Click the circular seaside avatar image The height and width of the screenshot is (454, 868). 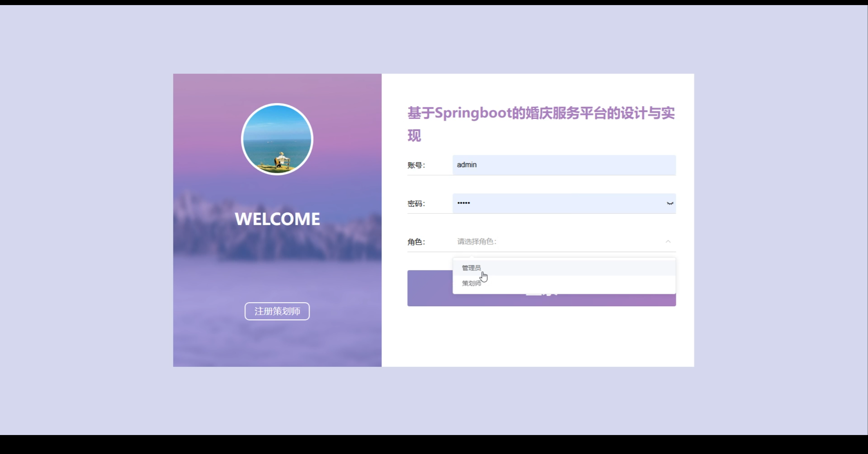(277, 139)
